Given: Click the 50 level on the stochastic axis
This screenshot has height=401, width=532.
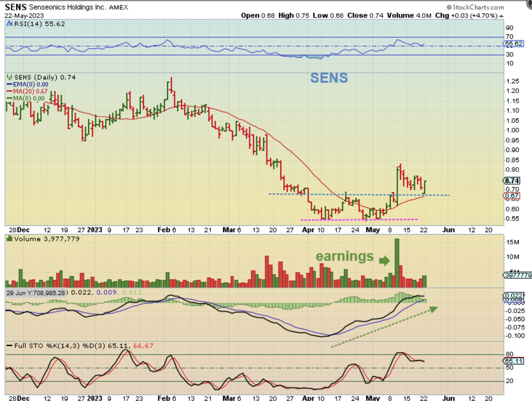Looking at the screenshot, I should (510, 367).
